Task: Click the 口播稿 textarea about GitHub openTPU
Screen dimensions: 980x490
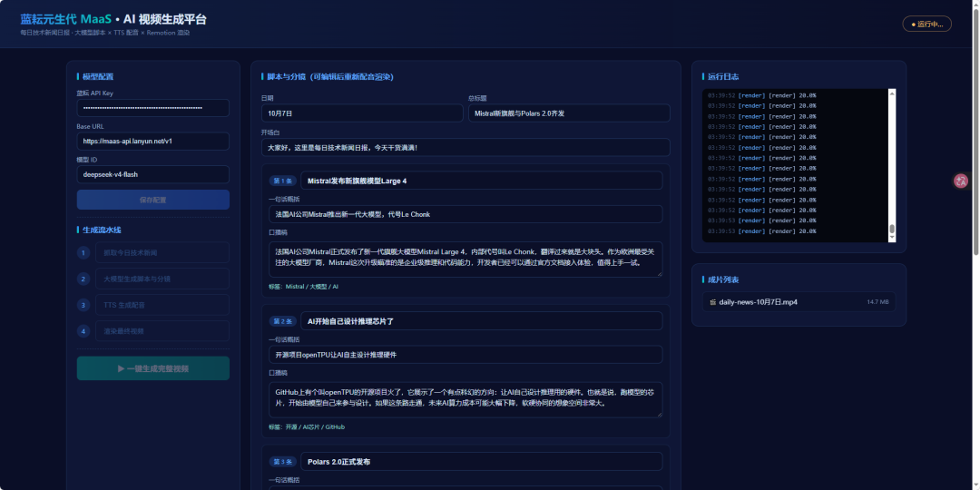Action: point(465,400)
